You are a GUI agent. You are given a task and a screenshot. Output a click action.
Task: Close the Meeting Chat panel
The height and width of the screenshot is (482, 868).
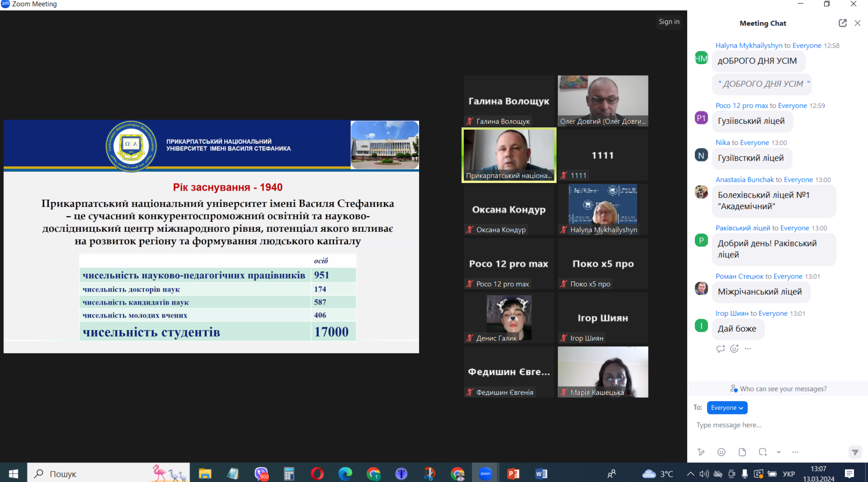857,23
